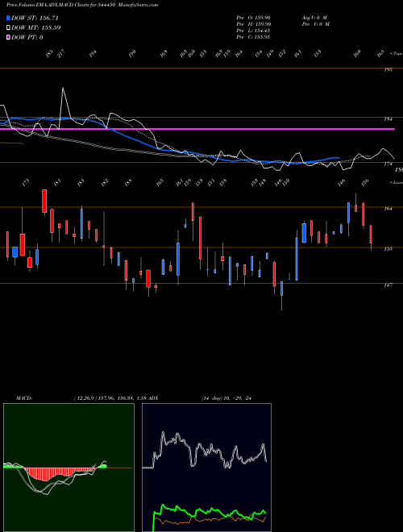
Task: Click the 184 price axis label
Action: tap(388, 119)
